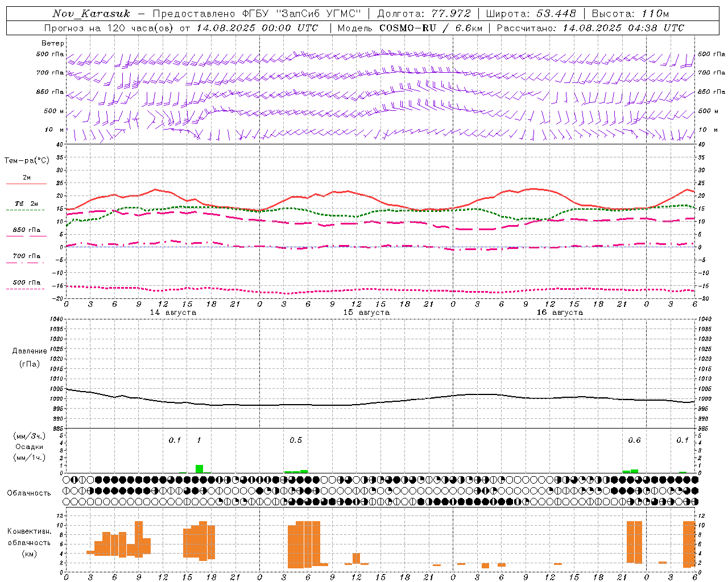Click the '1040' value on left pressure axis
728x582 pixels.
[57, 319]
